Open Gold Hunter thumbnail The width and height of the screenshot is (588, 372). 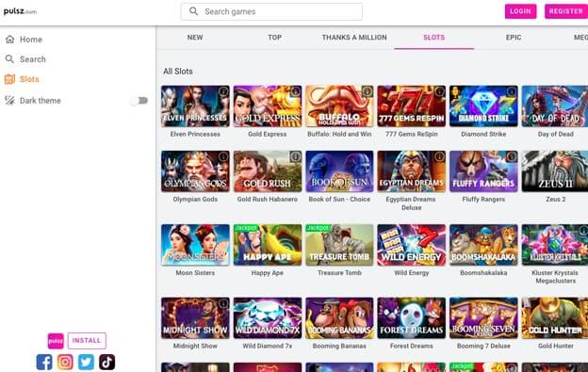555,318
